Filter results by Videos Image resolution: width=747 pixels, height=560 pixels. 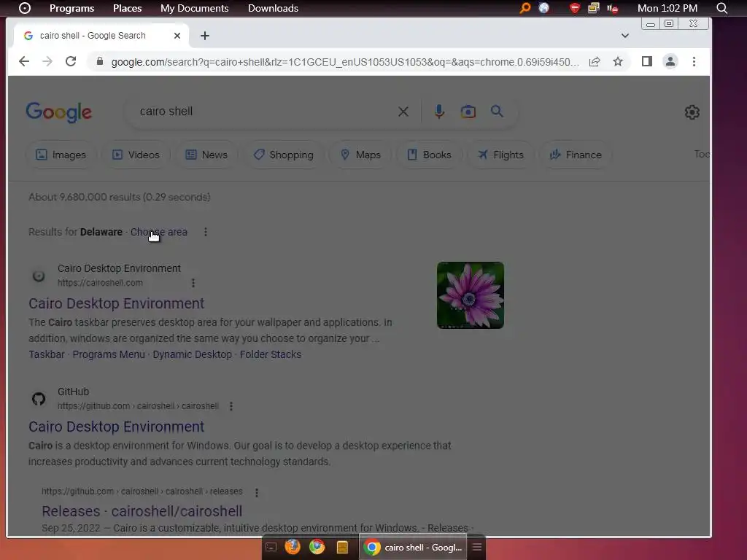[136, 155]
